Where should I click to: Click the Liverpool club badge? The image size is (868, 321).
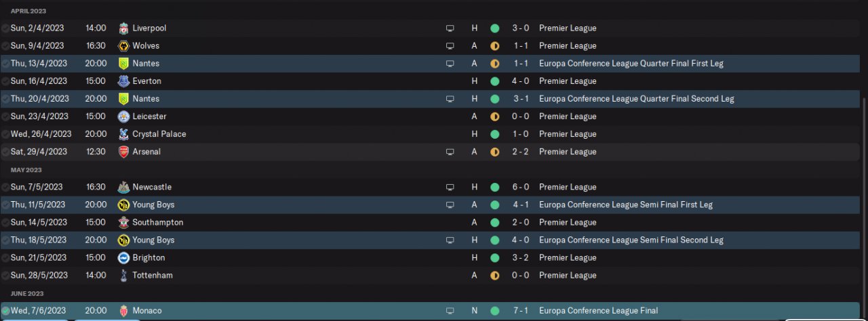[x=123, y=28]
